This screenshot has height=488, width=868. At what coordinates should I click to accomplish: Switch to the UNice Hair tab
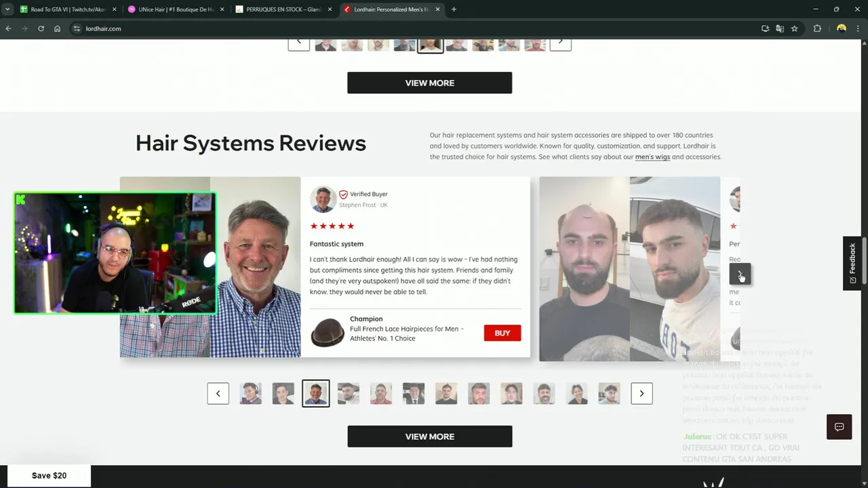[175, 9]
